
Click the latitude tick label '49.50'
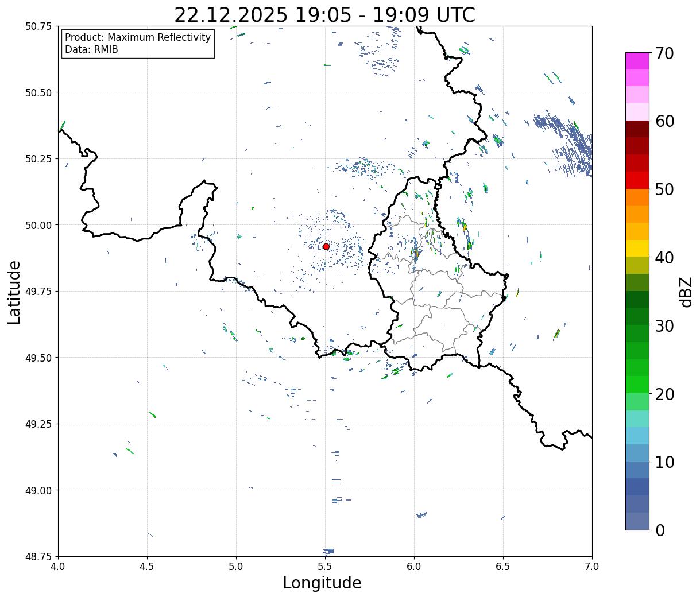pyautogui.click(x=38, y=358)
